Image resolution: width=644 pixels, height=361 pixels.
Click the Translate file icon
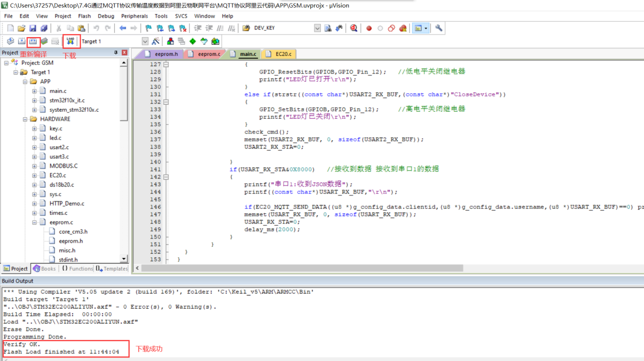[x=10, y=41]
